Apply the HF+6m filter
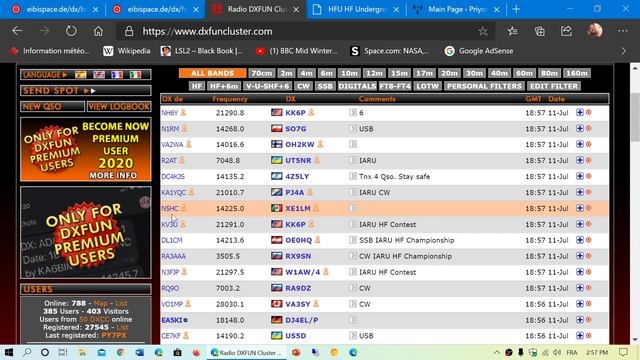This screenshot has width=640, height=360. click(224, 86)
